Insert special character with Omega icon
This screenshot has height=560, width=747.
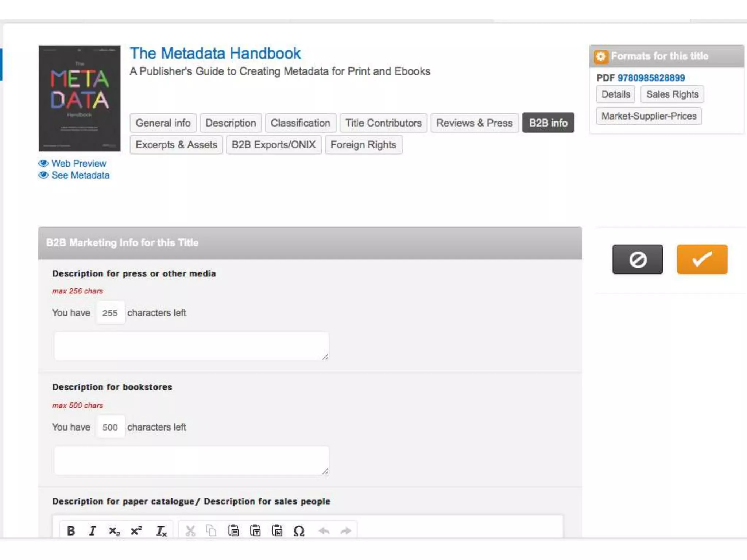[299, 531]
